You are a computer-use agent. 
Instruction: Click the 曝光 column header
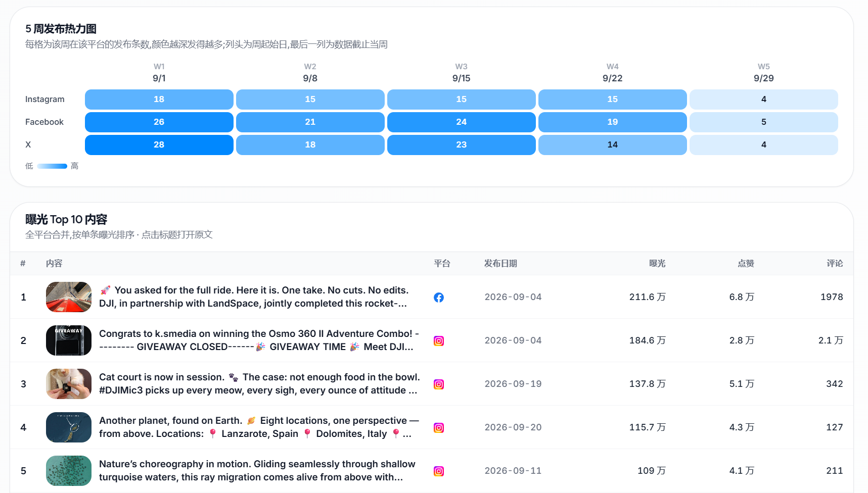[657, 264]
